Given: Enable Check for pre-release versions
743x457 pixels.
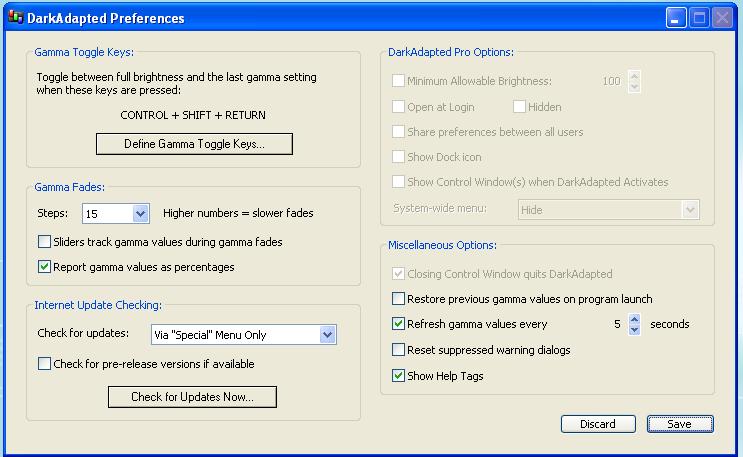Looking at the screenshot, I should point(44,364).
